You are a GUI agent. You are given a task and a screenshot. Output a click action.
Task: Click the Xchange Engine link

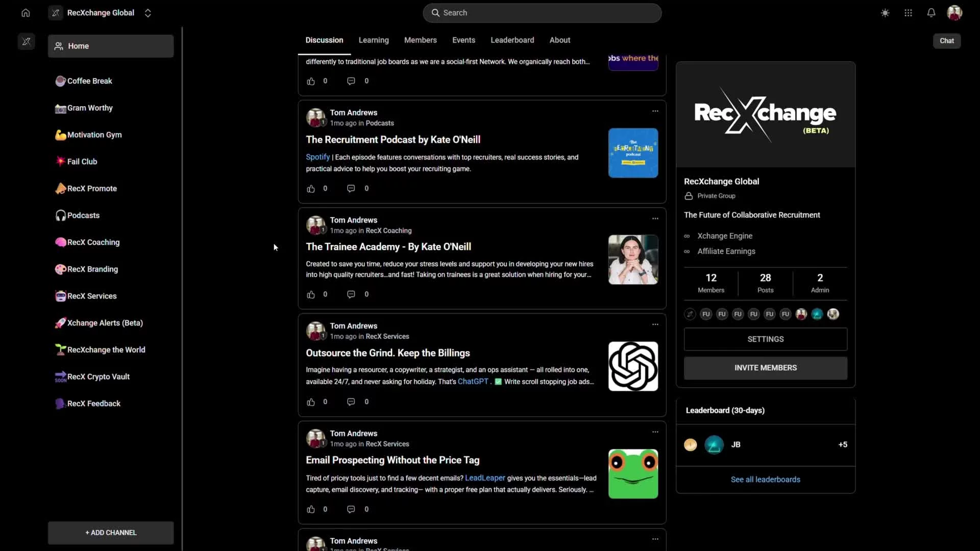tap(725, 236)
